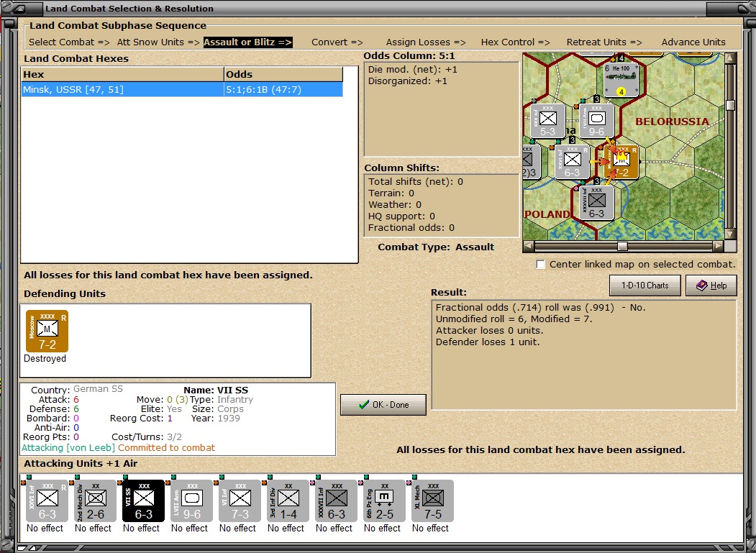
Task: Click the map horizontal scrollbar thumb
Action: click(x=622, y=247)
